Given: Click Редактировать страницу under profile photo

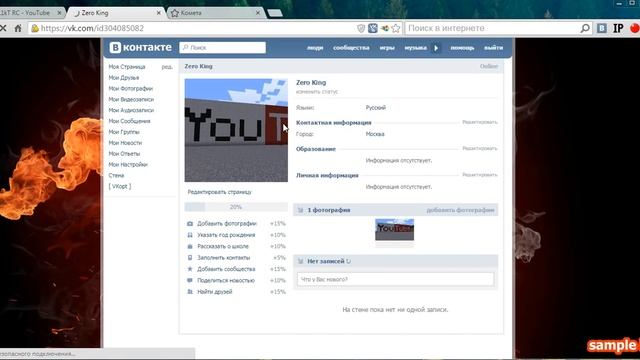Looking at the screenshot, I should click(220, 192).
